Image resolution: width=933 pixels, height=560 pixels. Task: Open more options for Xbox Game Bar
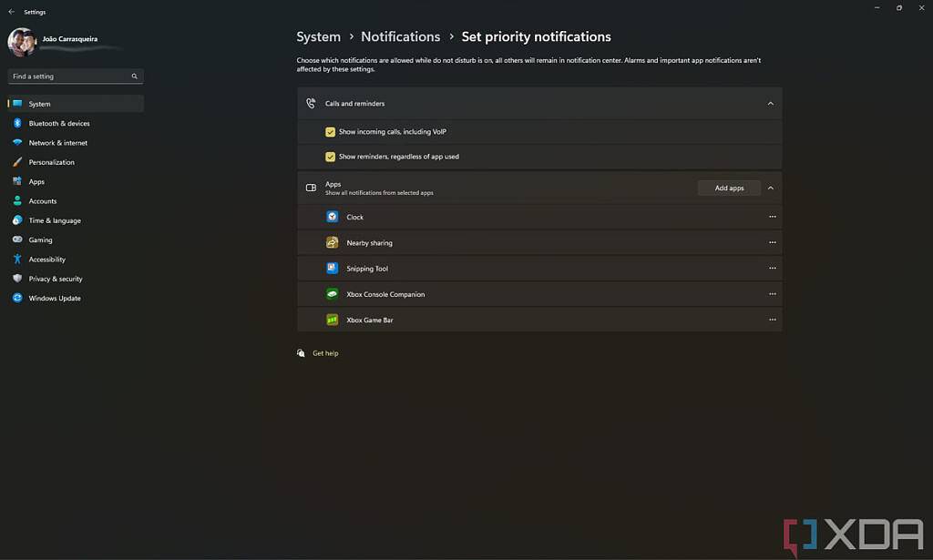tap(772, 320)
